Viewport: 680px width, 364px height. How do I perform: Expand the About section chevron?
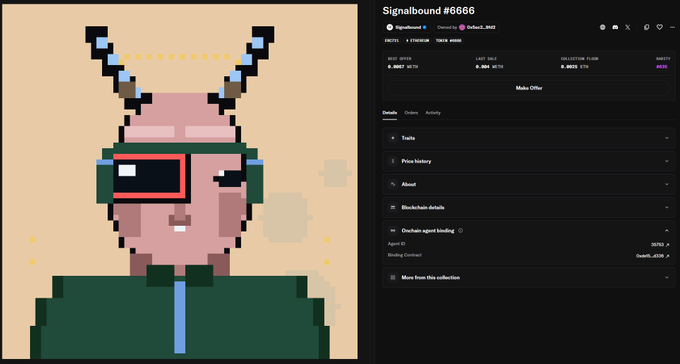tap(667, 184)
